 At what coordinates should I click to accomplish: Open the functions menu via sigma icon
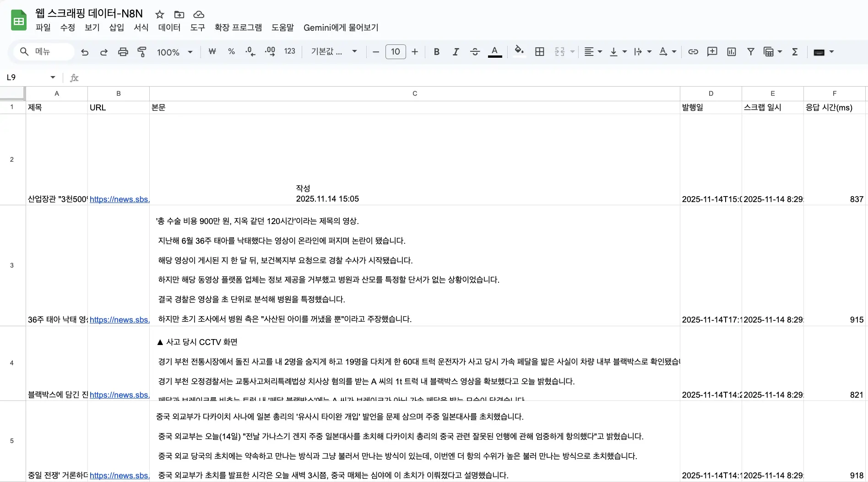tap(794, 52)
